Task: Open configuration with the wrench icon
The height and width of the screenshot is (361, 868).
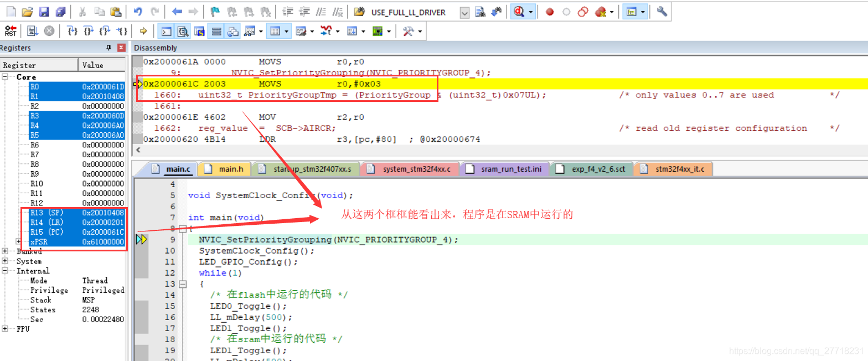Action: 662,12
